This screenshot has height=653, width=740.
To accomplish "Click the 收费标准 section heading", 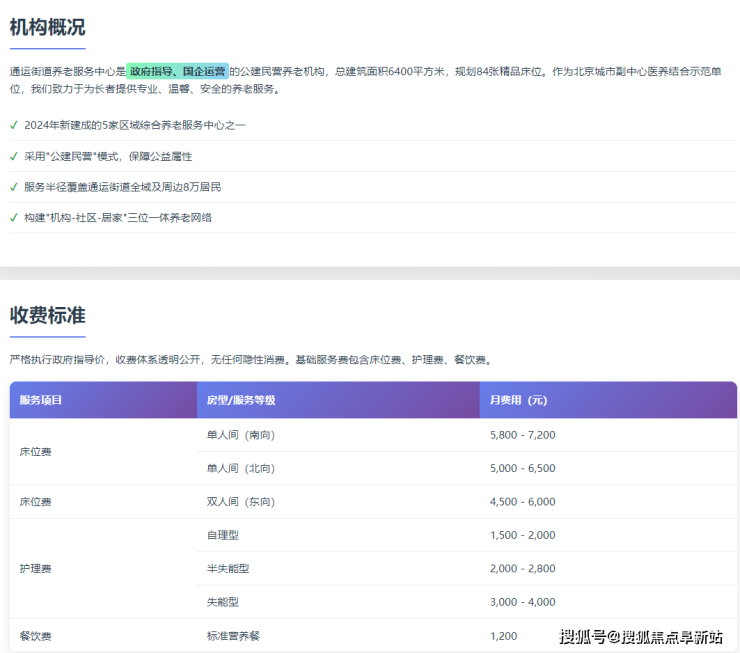I will [x=47, y=316].
